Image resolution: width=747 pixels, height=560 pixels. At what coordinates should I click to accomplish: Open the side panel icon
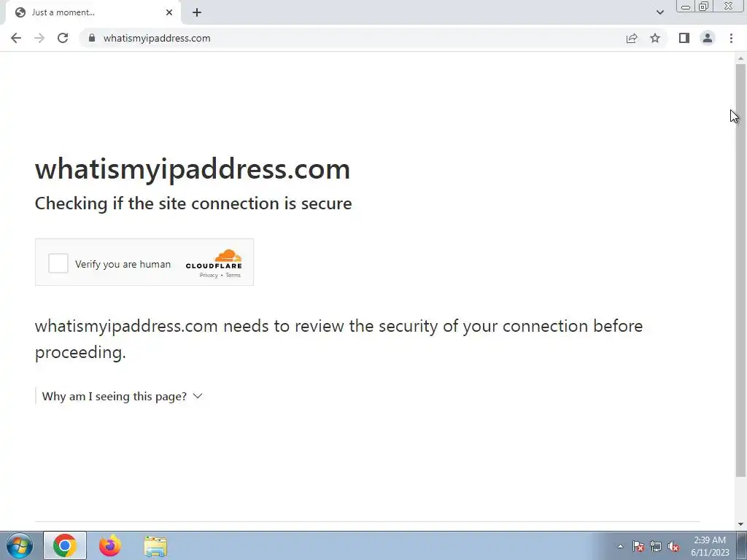pyautogui.click(x=684, y=38)
